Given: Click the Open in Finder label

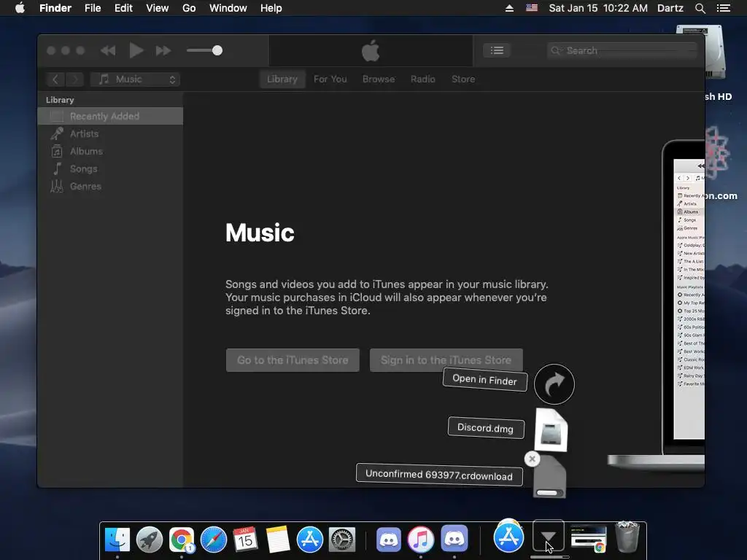Looking at the screenshot, I should [x=485, y=379].
